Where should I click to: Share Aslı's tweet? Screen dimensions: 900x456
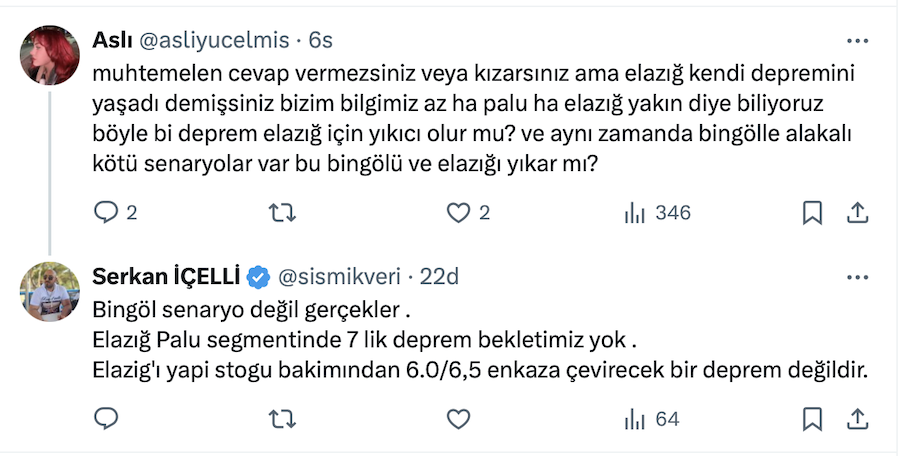point(857,213)
